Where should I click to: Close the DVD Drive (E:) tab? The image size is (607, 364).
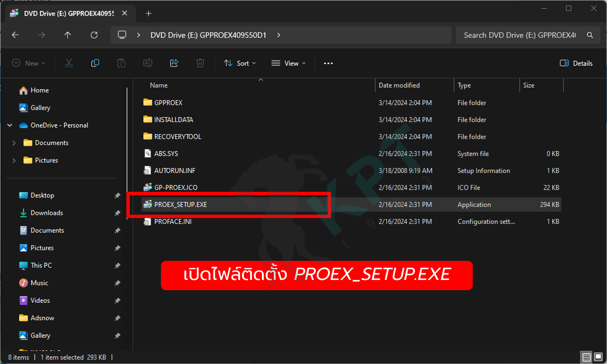(x=125, y=13)
